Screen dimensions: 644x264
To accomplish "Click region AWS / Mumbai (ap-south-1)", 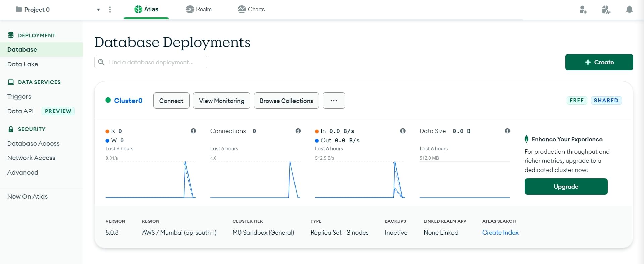I will click(x=179, y=232).
